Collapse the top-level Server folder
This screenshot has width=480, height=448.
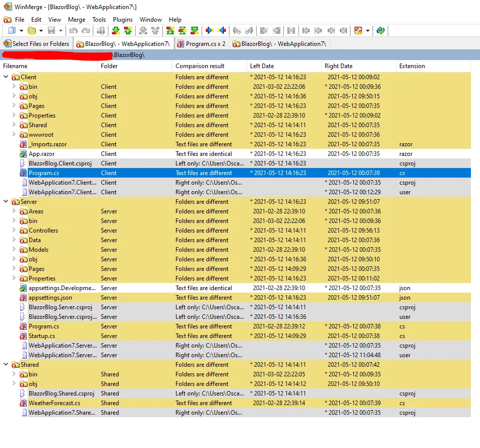[x=6, y=201]
